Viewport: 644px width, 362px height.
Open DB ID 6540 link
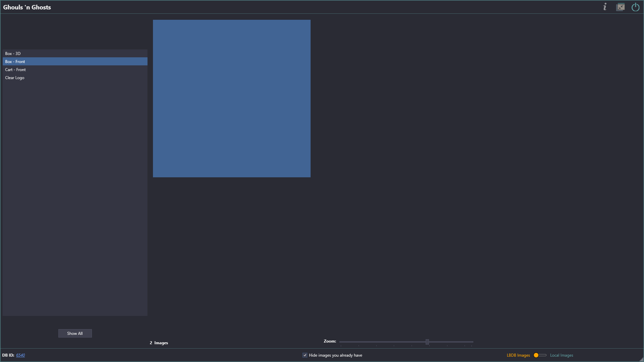click(x=20, y=355)
